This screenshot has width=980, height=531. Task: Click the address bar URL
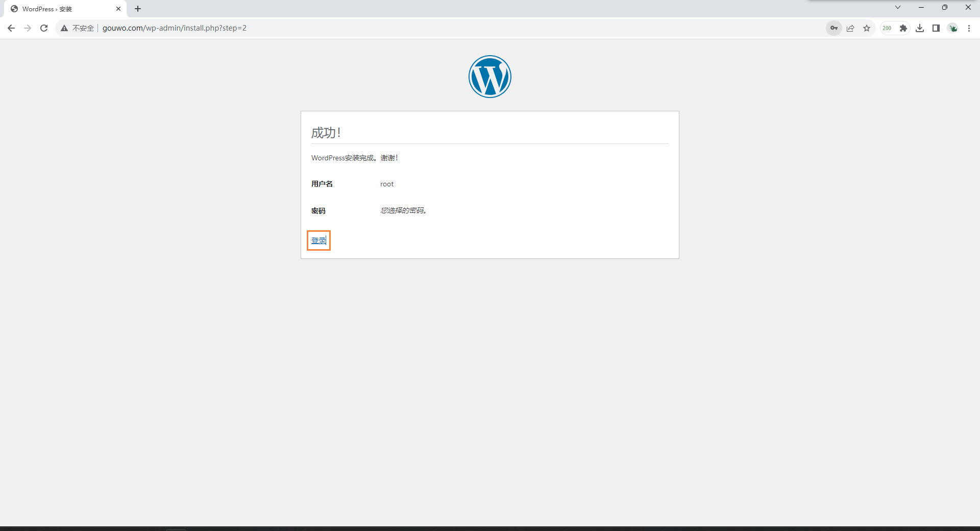[175, 28]
